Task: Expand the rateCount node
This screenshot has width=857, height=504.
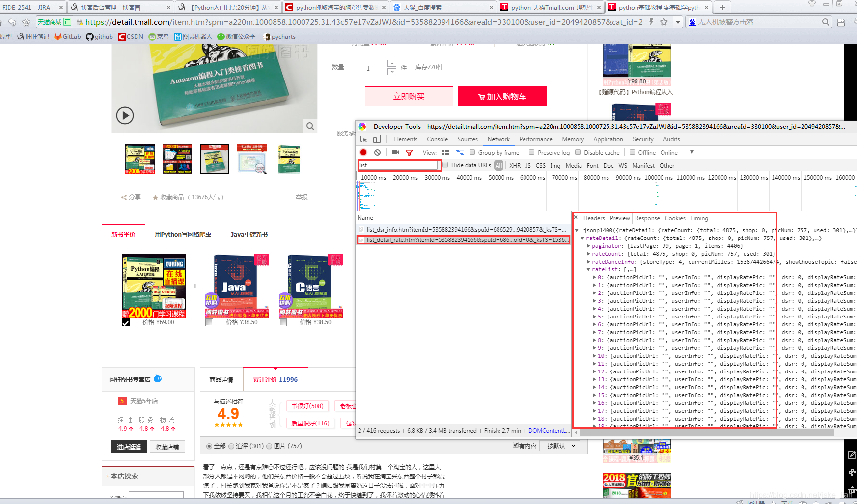Action: pyautogui.click(x=589, y=254)
